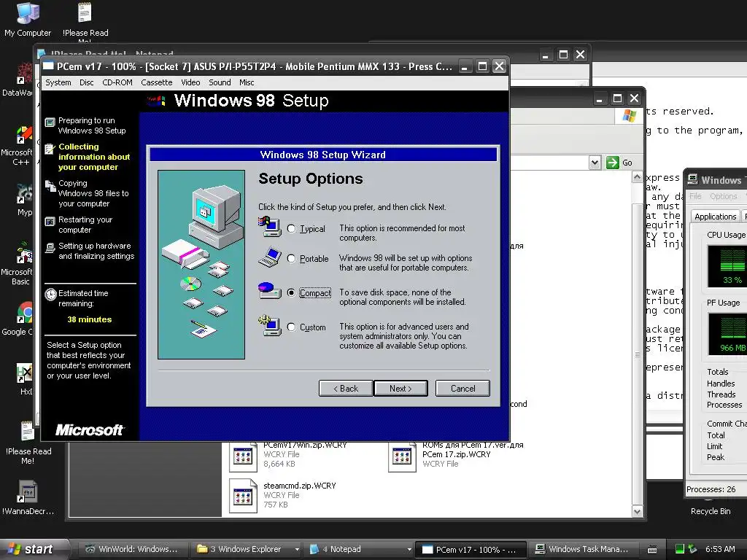
Task: Click the Collecting information step icon
Action: point(50,149)
